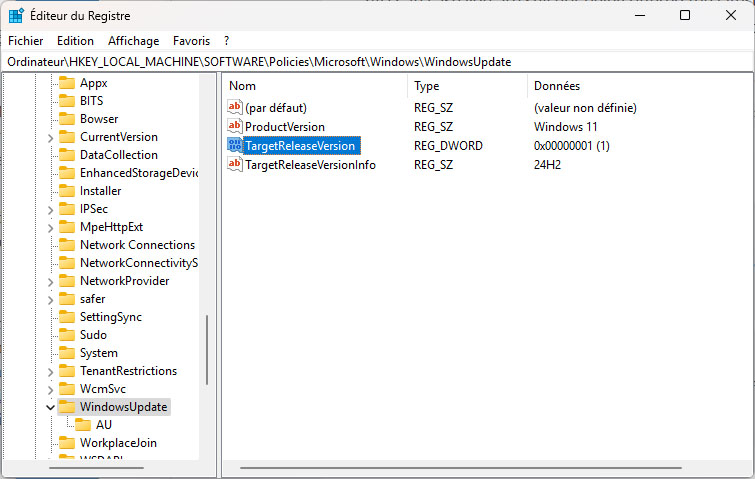
Task: Open the Favoris menu
Action: pyautogui.click(x=191, y=41)
